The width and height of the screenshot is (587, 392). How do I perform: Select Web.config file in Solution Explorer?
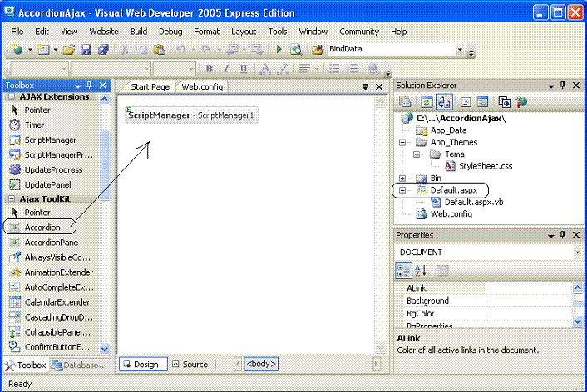451,214
